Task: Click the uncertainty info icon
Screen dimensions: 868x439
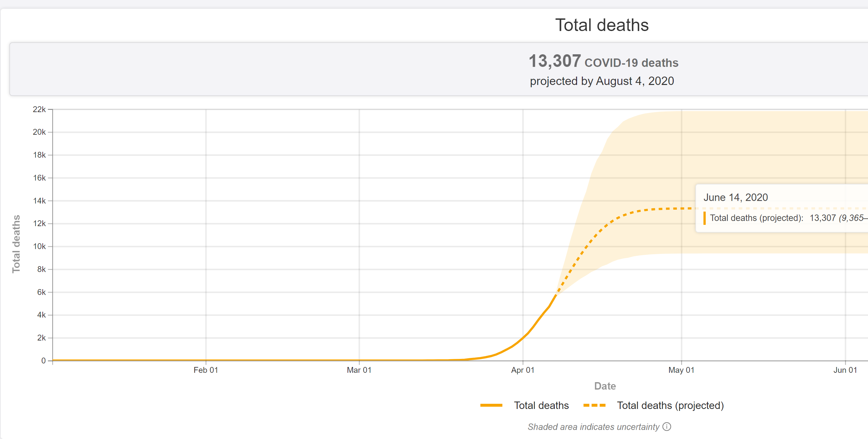Action: 667,426
